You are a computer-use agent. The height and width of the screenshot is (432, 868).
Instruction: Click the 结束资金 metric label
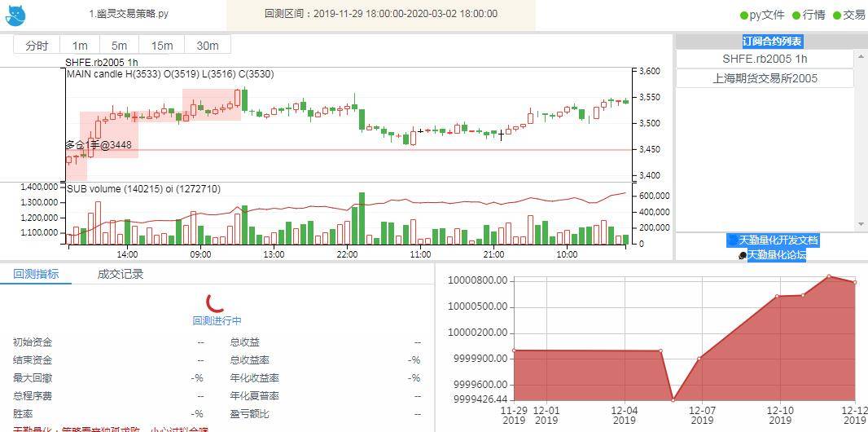click(33, 360)
